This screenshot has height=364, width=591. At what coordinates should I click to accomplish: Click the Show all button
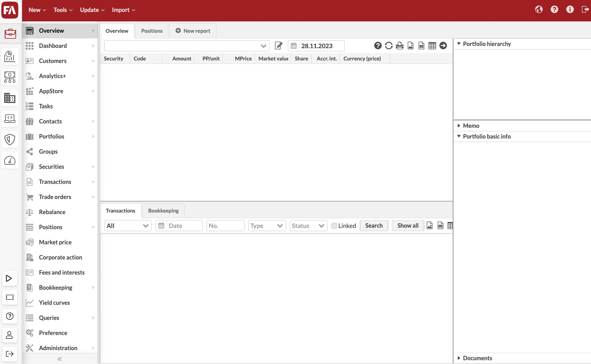[408, 226]
